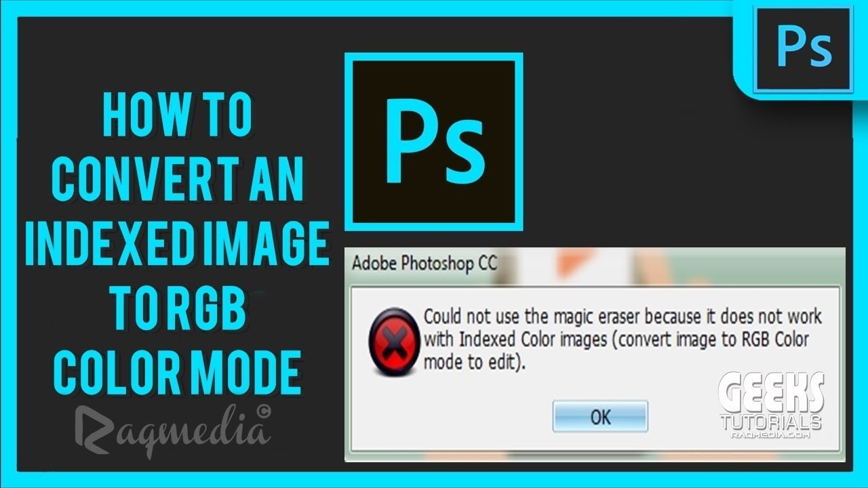Viewport: 868px width, 488px height.
Task: Click the HOW TO heading text
Action: pyautogui.click(x=177, y=117)
